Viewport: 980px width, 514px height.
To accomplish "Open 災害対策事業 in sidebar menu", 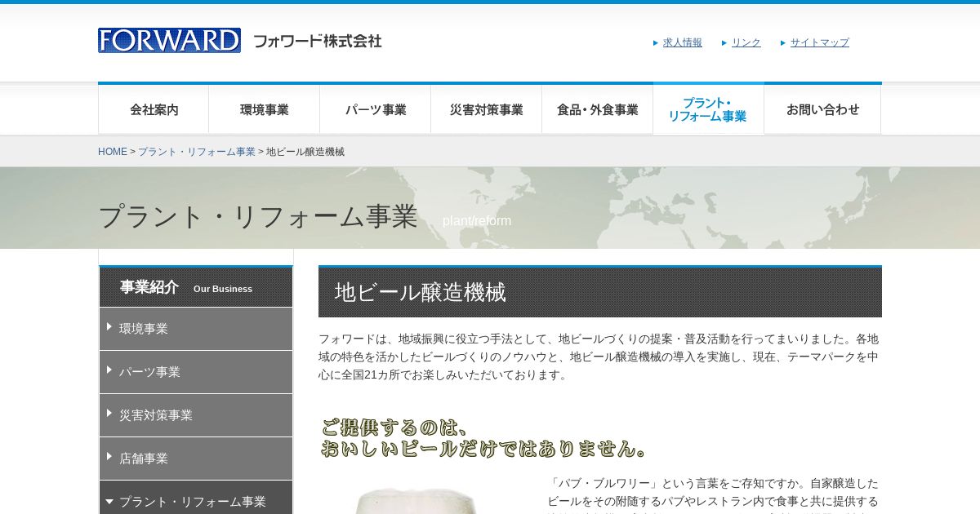I will [196, 415].
